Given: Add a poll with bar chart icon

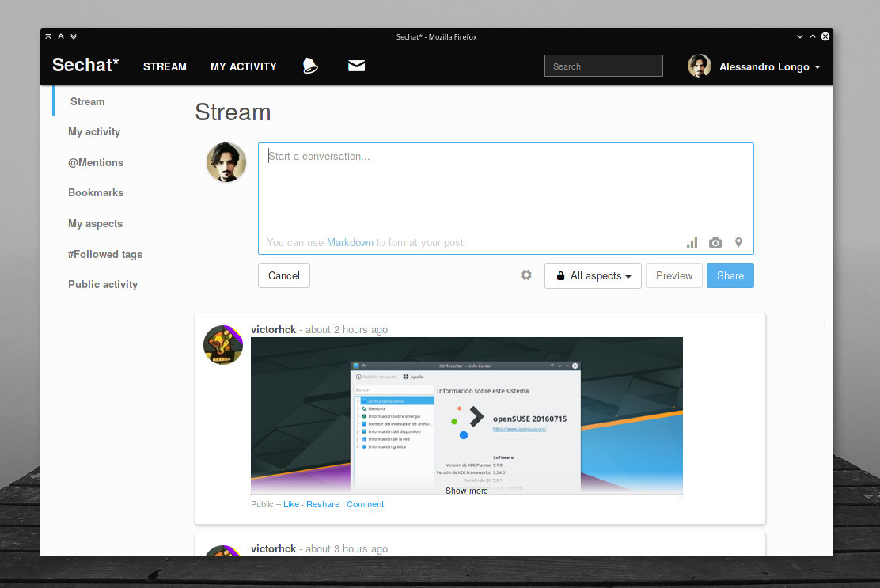Looking at the screenshot, I should [692, 242].
